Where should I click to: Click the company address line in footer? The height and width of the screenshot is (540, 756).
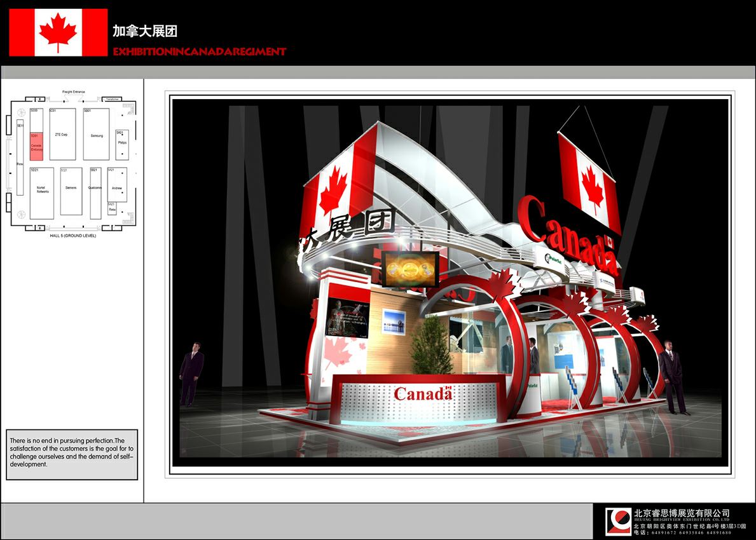pos(689,527)
